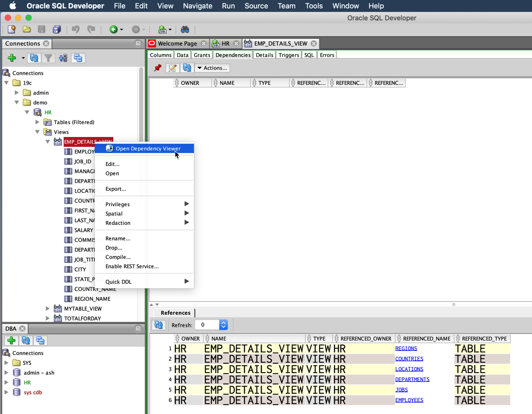The width and height of the screenshot is (532, 414).
Task: Click the green plus icon in DBA panel
Action: coord(11,341)
